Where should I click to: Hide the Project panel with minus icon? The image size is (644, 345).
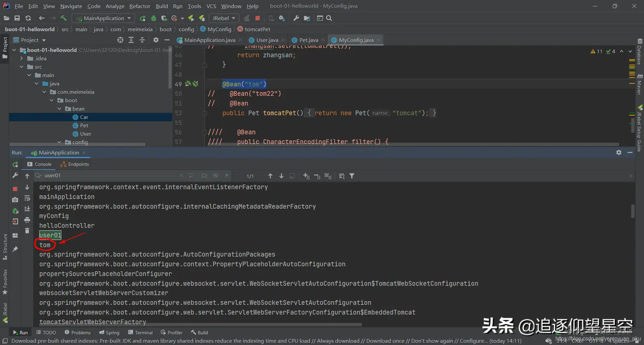[x=167, y=40]
